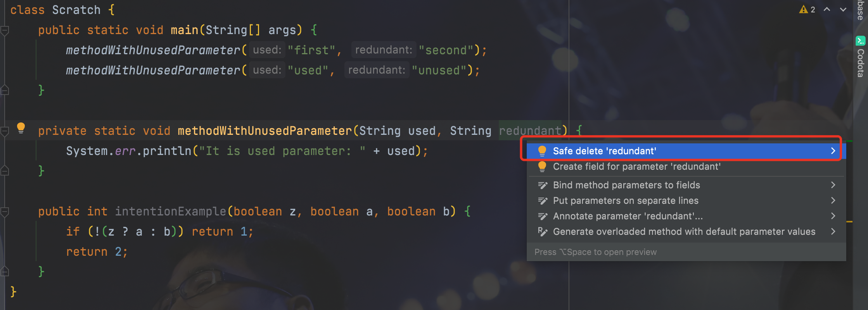Collapse the intentionExample method fold marker

5,212
